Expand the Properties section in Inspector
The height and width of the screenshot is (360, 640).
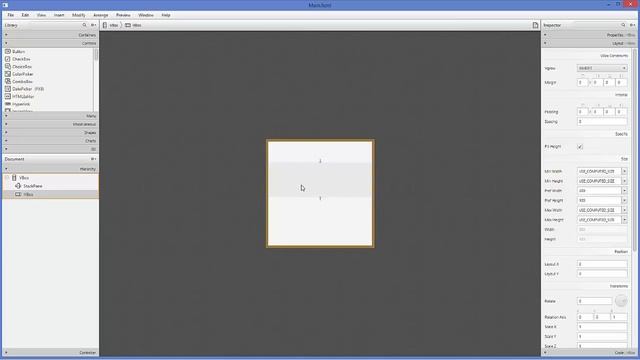coord(589,35)
